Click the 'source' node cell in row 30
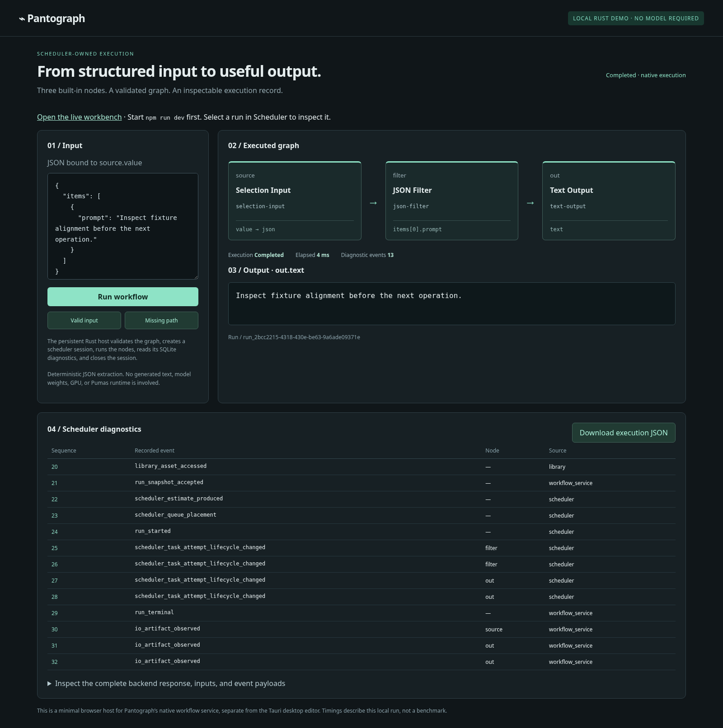 [494, 629]
